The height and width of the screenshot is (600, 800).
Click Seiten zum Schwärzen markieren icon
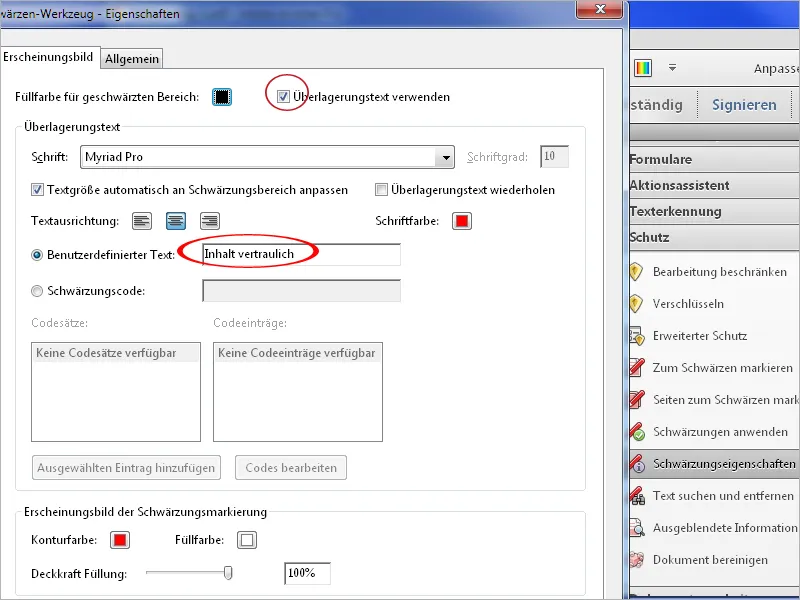pos(637,399)
